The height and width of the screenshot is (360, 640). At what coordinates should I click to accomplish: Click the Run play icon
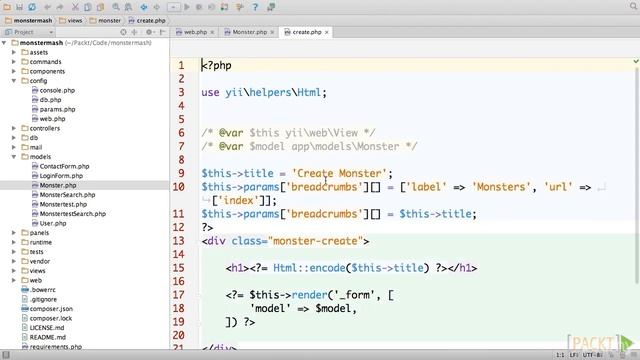pyautogui.click(x=187, y=7)
